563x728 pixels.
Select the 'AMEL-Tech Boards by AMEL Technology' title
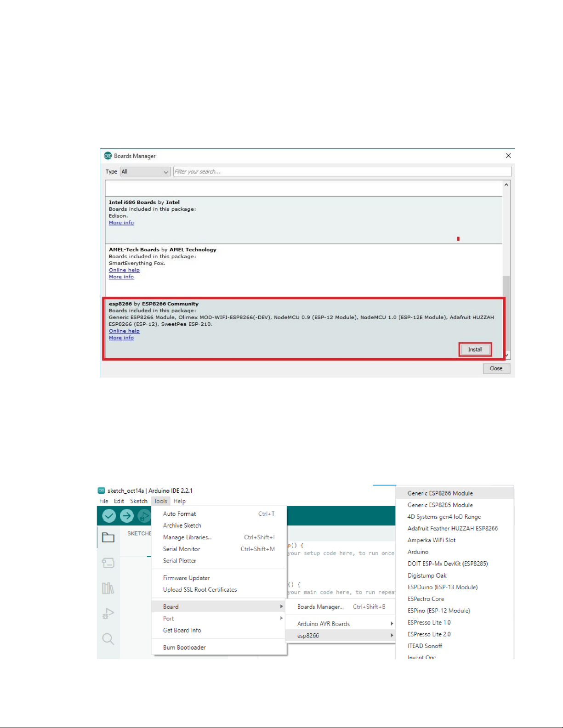coord(163,250)
